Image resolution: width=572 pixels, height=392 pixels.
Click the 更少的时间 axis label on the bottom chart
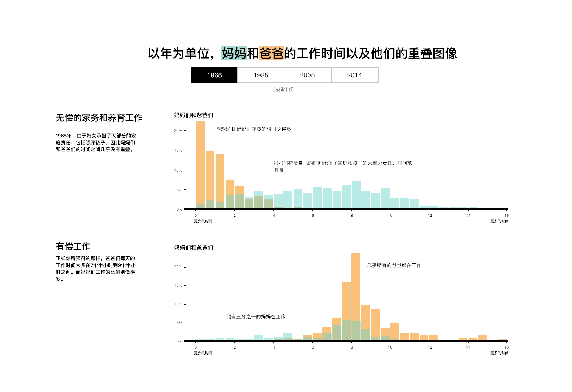pos(203,352)
